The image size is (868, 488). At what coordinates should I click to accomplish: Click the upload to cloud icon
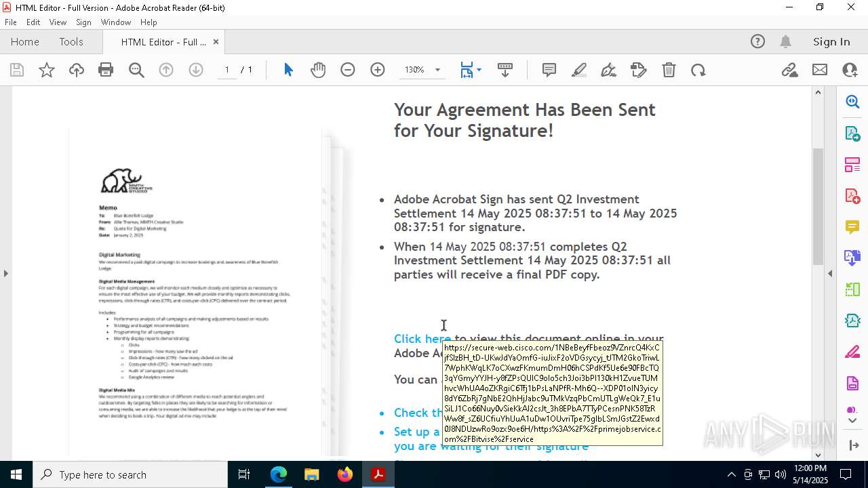[x=77, y=70]
